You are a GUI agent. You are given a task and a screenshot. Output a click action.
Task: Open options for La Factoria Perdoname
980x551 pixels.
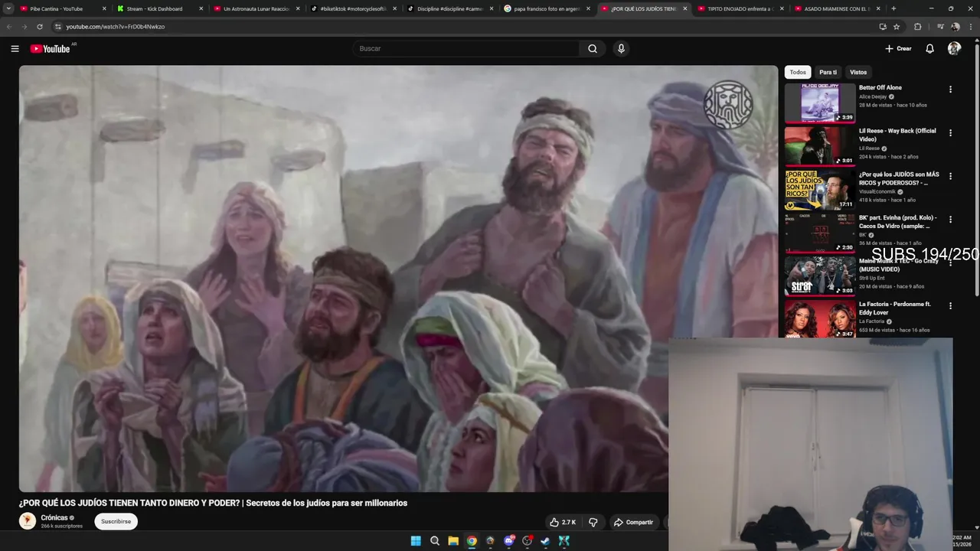(950, 305)
